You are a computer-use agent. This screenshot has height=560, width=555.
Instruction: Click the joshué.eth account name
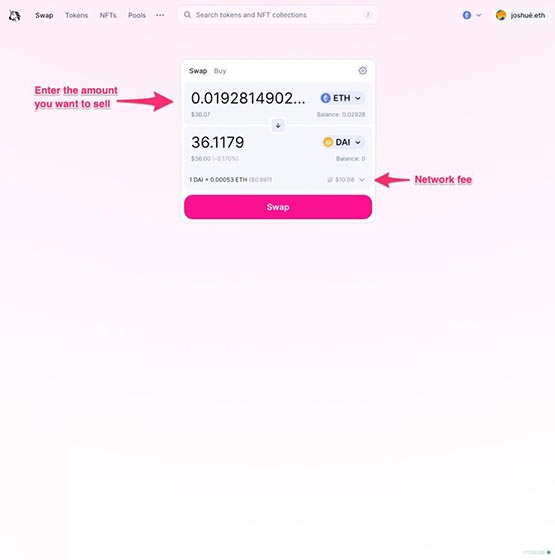click(528, 15)
